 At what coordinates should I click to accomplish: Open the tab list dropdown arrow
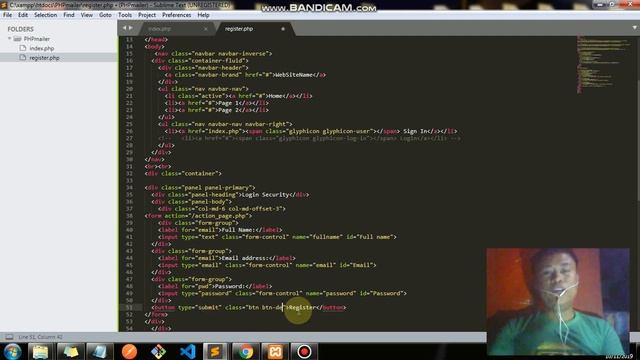point(634,28)
